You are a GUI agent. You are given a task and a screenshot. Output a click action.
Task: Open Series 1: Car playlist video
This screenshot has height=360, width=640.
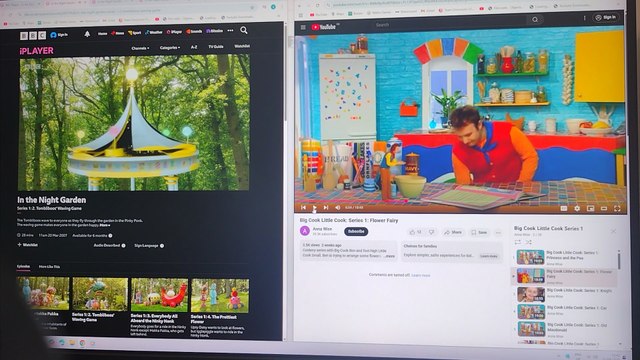[x=564, y=311]
